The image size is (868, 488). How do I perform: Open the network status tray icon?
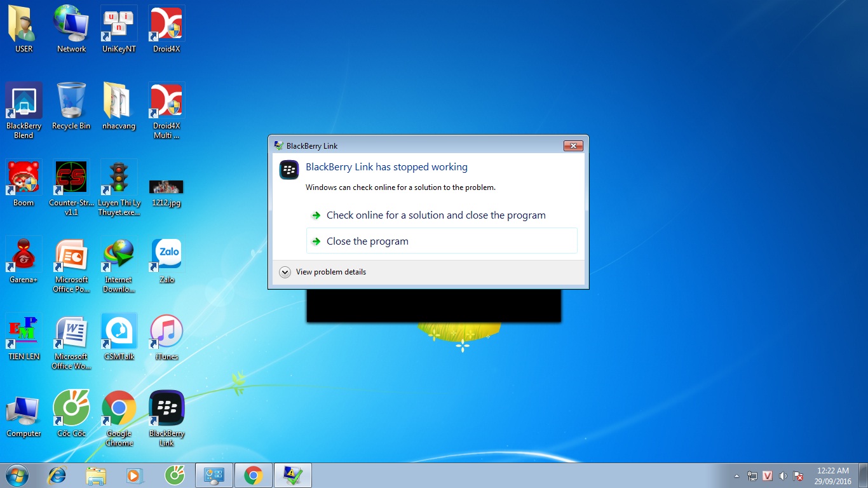[752, 476]
